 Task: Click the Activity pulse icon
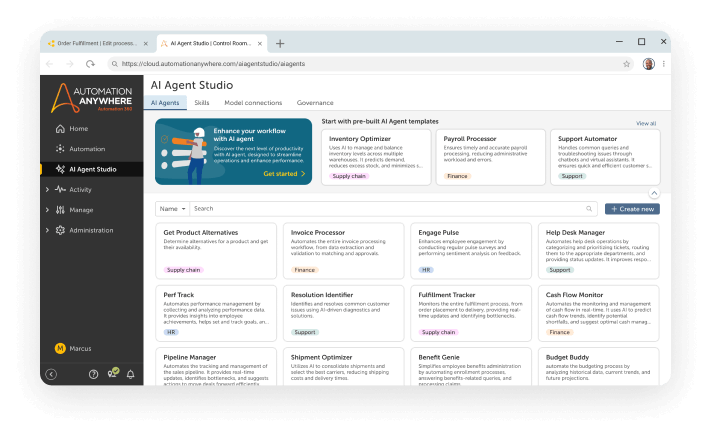pyautogui.click(x=60, y=189)
